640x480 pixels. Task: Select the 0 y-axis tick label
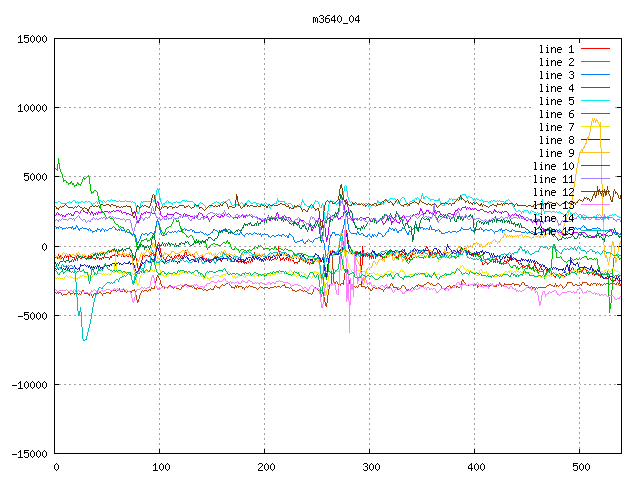[44, 246]
